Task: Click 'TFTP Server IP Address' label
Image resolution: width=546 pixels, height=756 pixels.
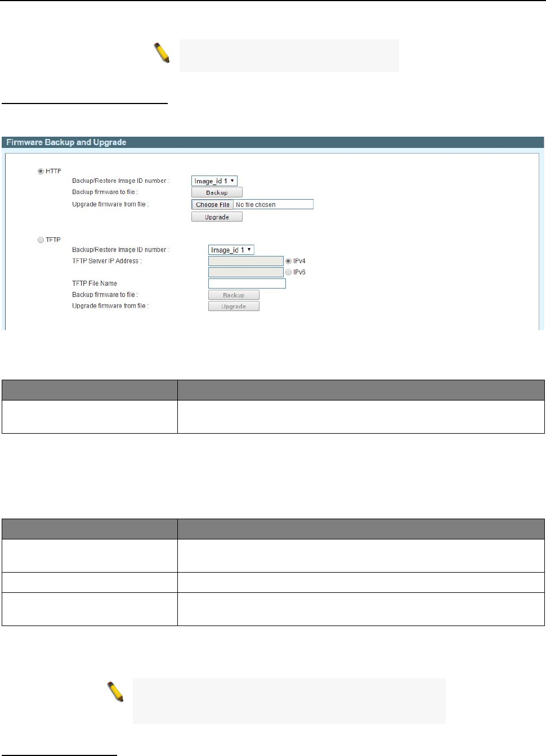Action: 107,261
